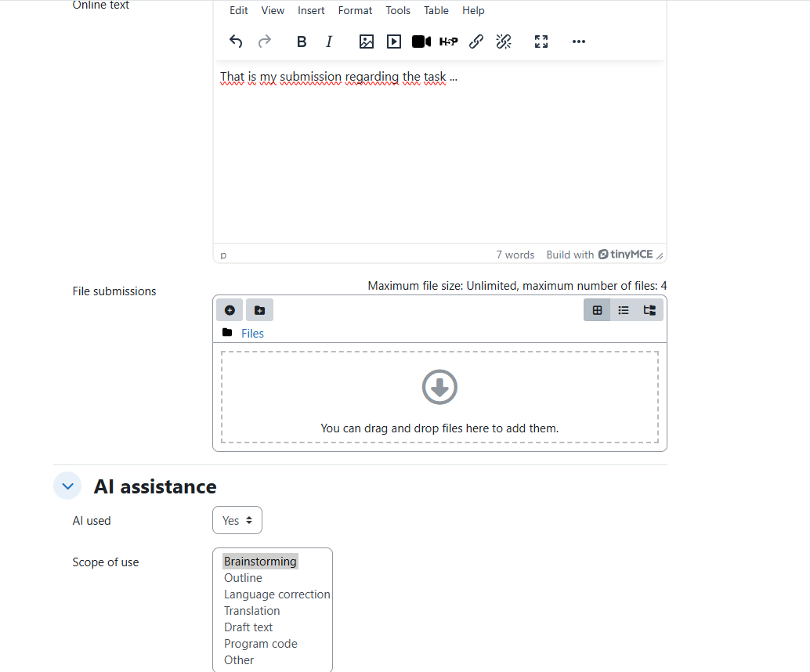The image size is (810, 672).
Task: Insert H5P content
Action: click(448, 42)
